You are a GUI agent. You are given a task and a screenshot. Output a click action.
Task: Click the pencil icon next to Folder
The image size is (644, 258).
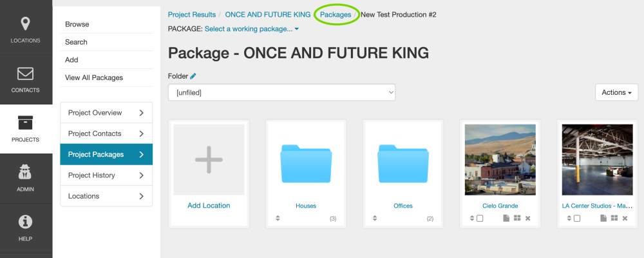point(193,76)
